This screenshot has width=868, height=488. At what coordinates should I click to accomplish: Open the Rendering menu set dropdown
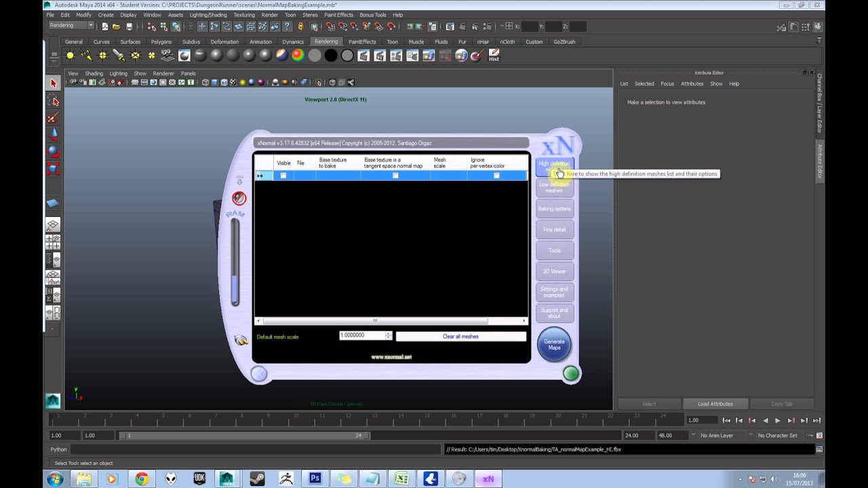coord(71,26)
